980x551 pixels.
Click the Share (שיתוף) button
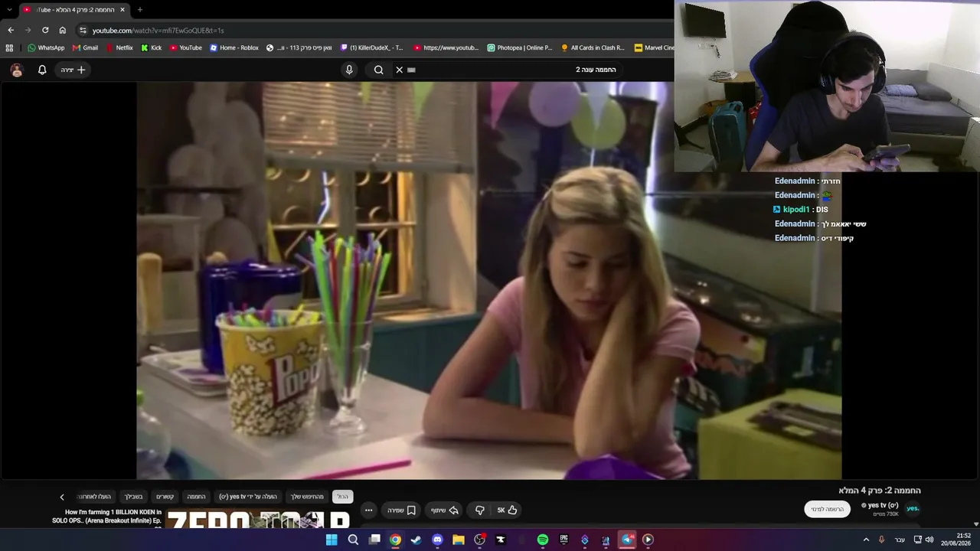[x=443, y=510]
